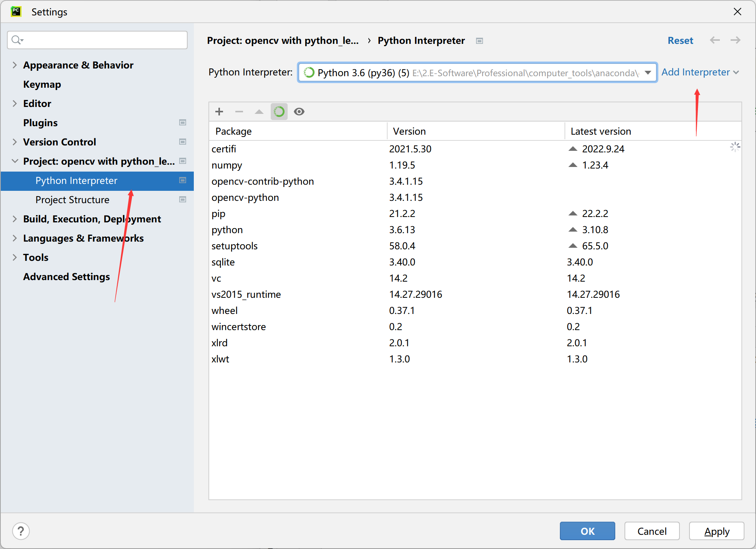Click the upgrade arrow next to pip 22.2.2

(573, 214)
